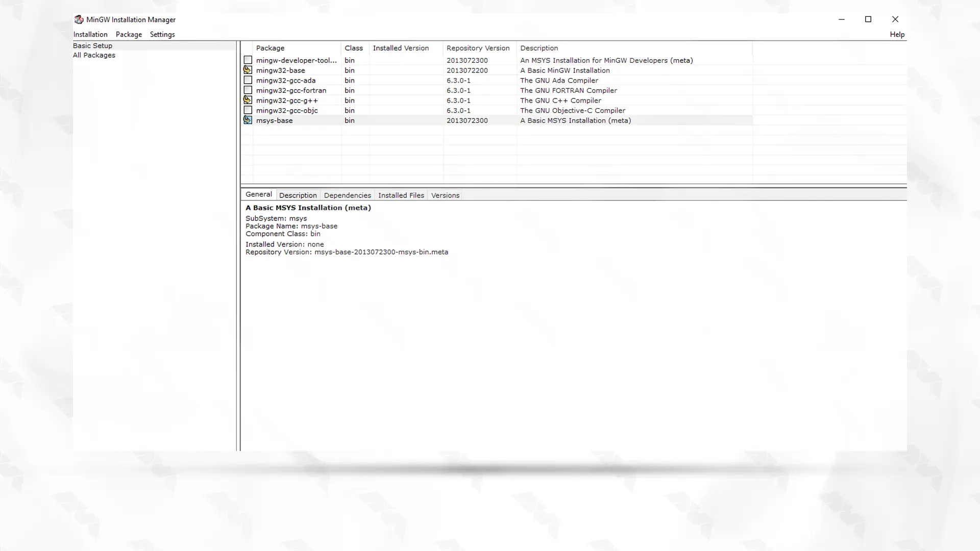The width and height of the screenshot is (980, 551).
Task: Select All Packages in the left panel
Action: point(94,55)
